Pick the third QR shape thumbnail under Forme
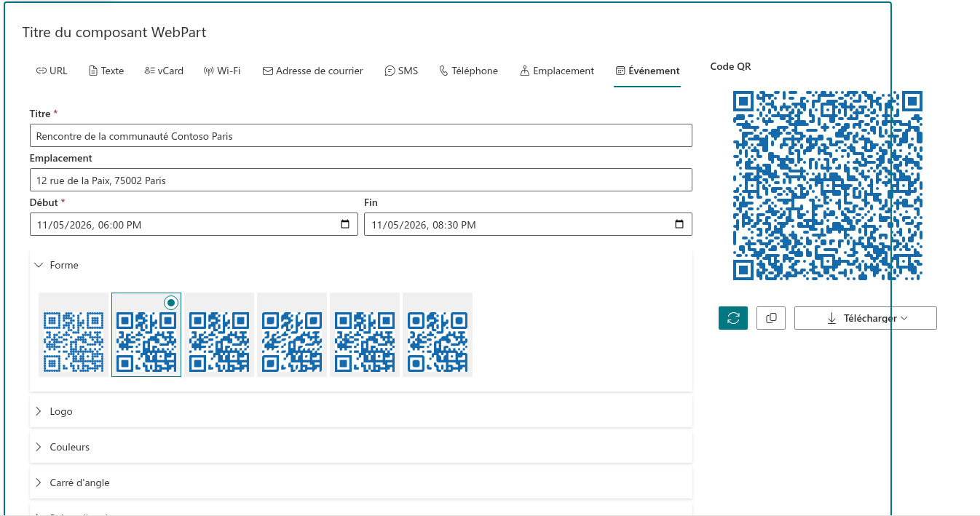 tap(219, 335)
